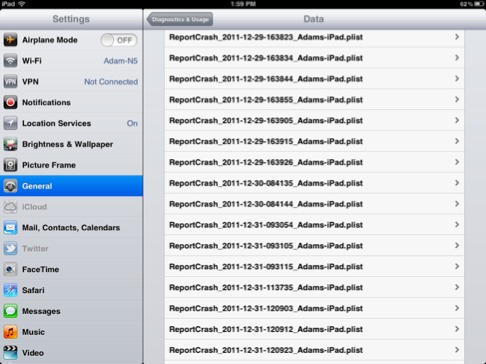Open chevron for ReportCrash 2011-12-29-163915
Screen dimensions: 486x364
[457, 141]
